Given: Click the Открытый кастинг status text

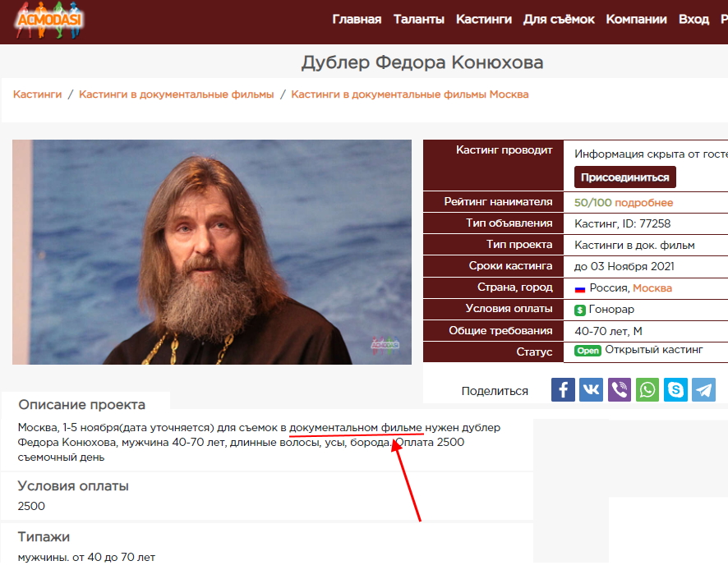Looking at the screenshot, I should click(654, 350).
